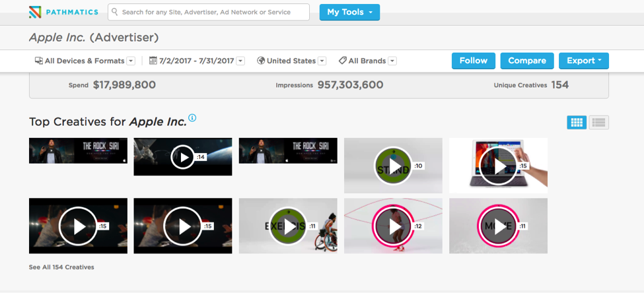This screenshot has height=293, width=644.
Task: Open the Export dropdown menu
Action: (584, 61)
